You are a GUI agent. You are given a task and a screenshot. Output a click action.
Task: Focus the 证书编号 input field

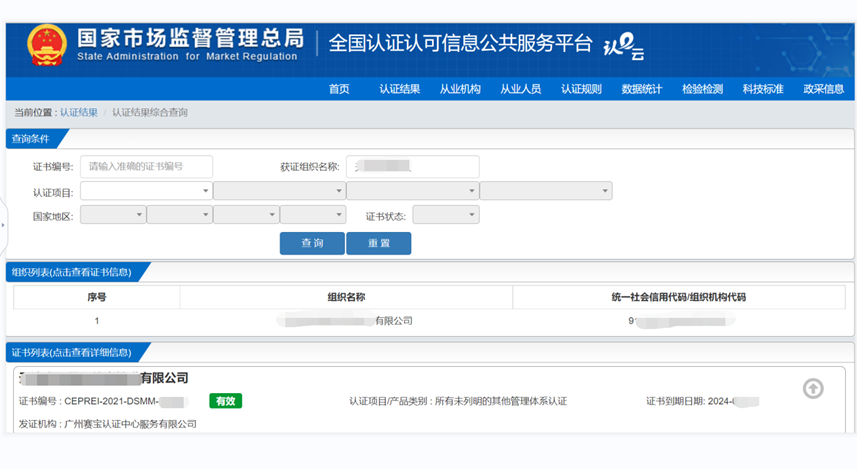pyautogui.click(x=146, y=166)
